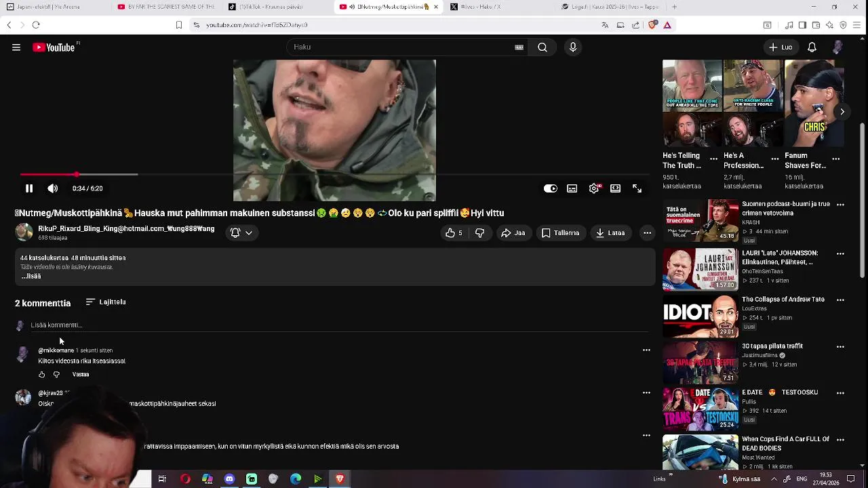
Task: Enter fullscreen mode
Action: 637,188
